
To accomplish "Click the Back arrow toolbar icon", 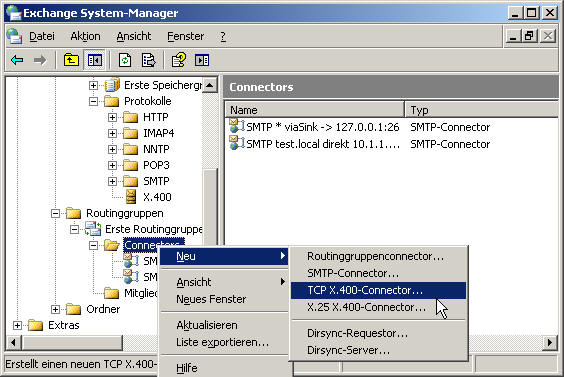I will [x=17, y=60].
